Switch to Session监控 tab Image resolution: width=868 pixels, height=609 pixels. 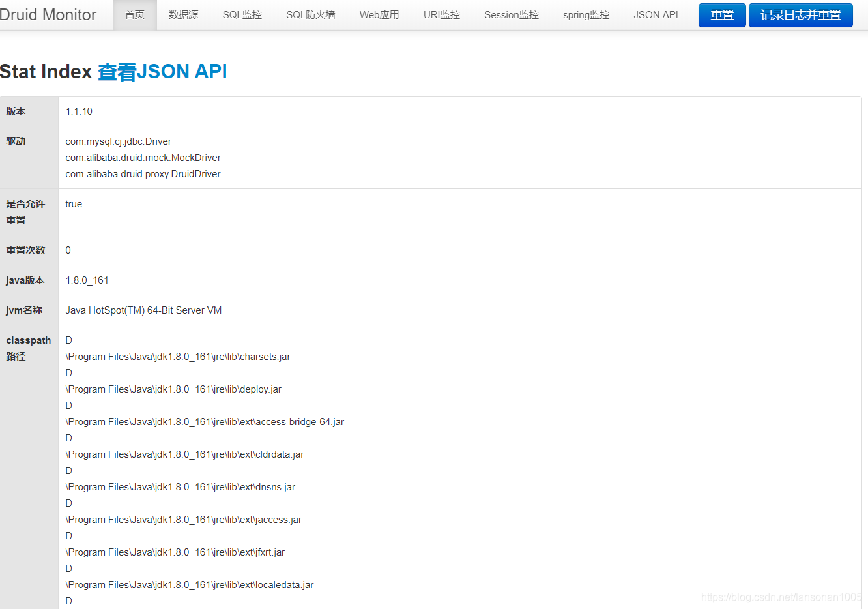click(x=512, y=14)
